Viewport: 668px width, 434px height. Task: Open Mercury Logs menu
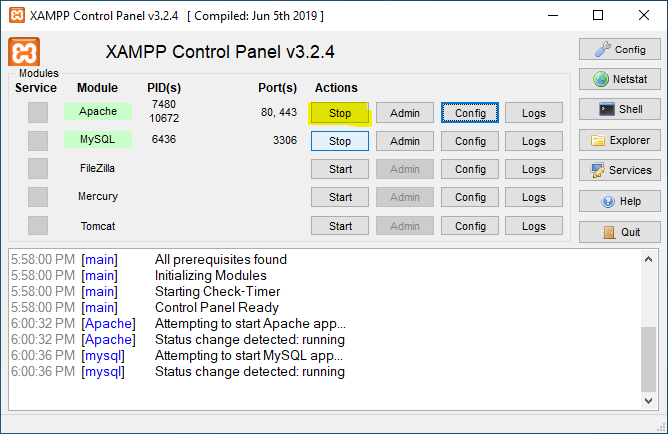pyautogui.click(x=534, y=197)
